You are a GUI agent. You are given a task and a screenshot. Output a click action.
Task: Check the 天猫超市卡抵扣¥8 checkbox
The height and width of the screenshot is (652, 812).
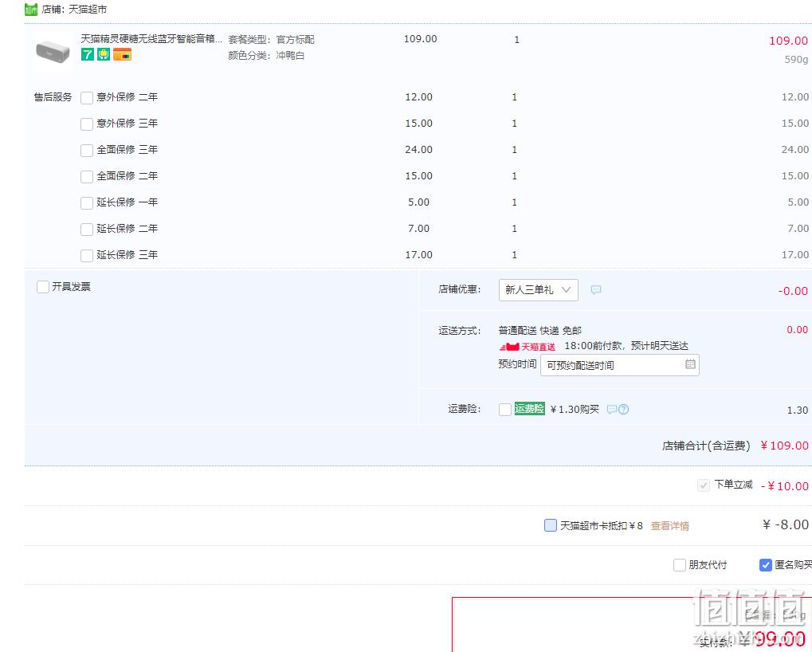click(x=551, y=525)
